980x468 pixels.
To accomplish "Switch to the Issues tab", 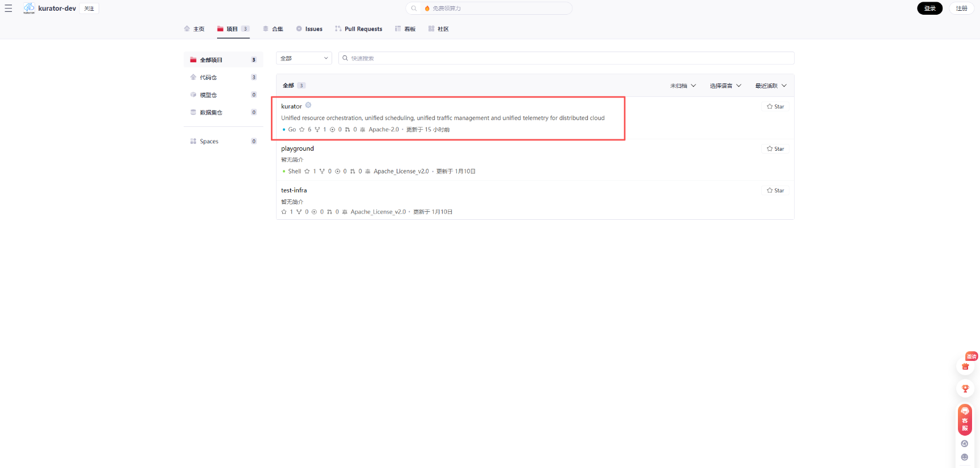I will [309, 29].
